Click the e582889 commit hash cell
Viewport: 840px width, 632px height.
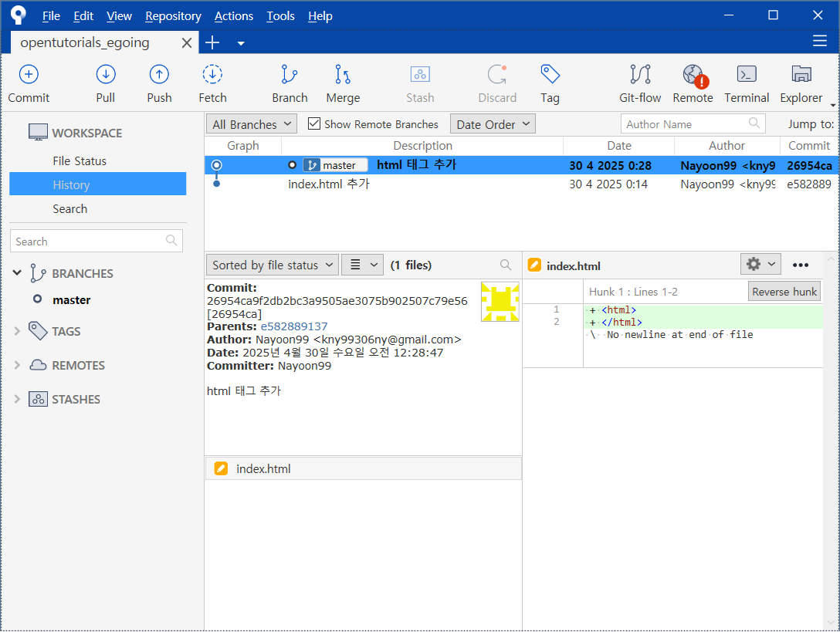point(809,184)
